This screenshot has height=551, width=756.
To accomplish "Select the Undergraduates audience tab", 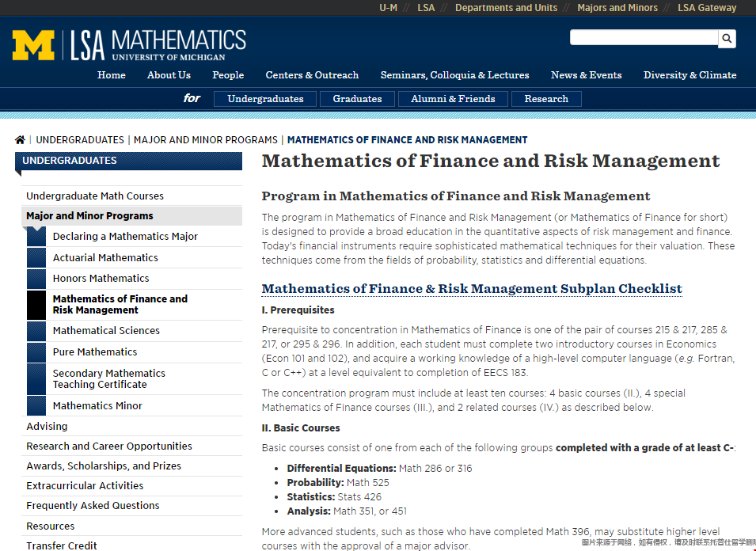I will tap(265, 99).
